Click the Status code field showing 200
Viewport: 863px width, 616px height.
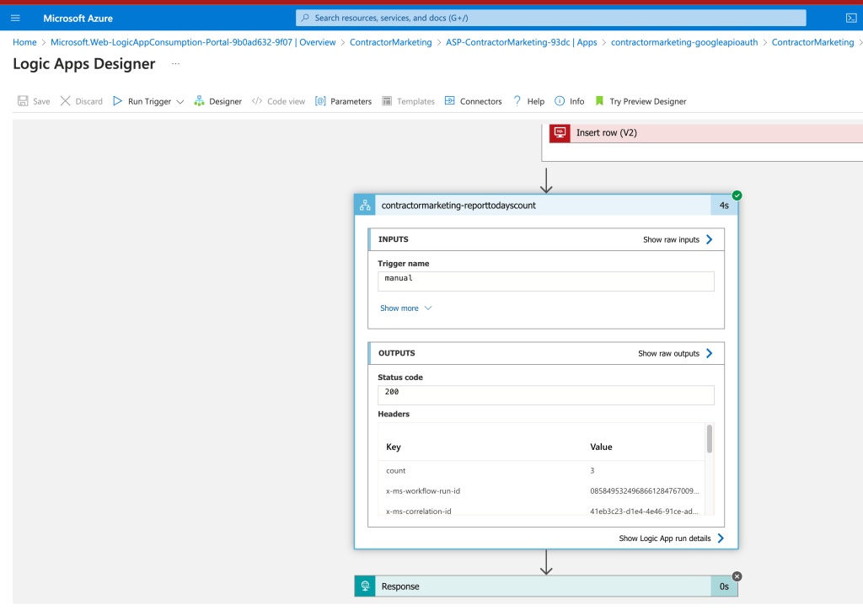(546, 395)
